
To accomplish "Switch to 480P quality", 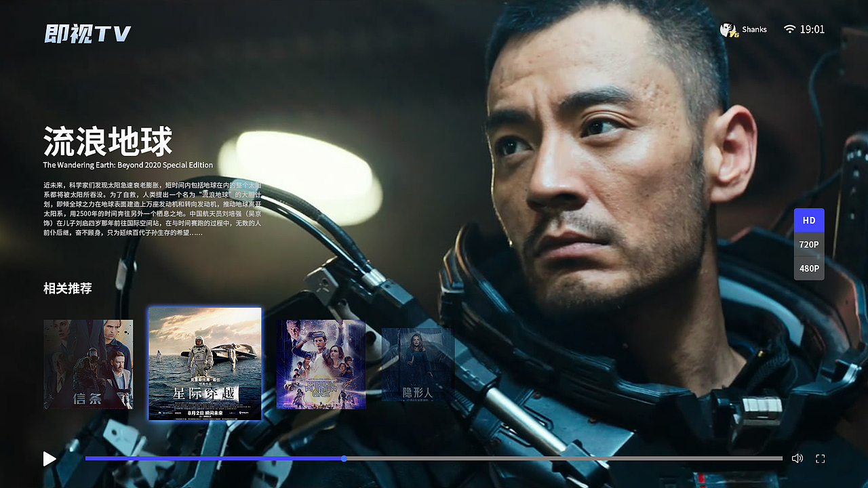I will coord(809,268).
